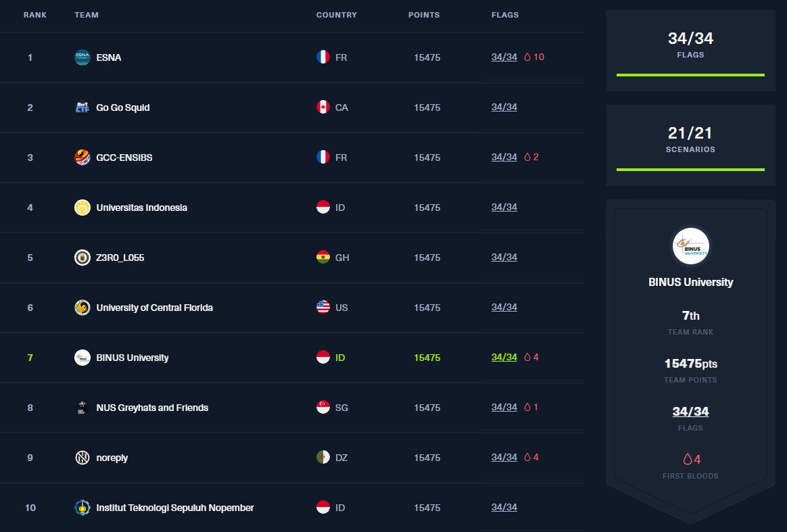This screenshot has height=532, width=787.
Task: Click the blood drop icon in the BINUS summary card
Action: [688, 459]
